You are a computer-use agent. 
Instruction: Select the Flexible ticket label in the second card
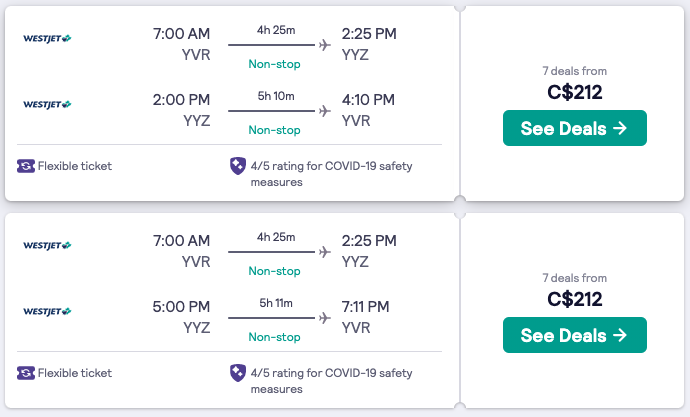pos(75,373)
